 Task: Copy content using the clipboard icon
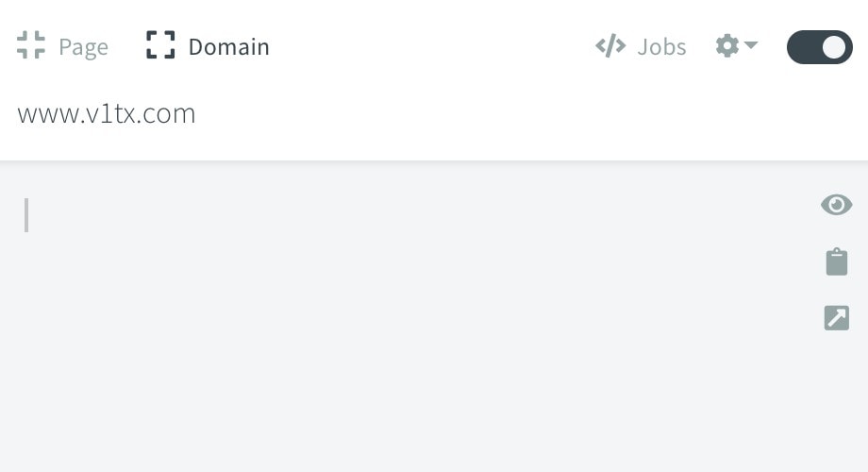pyautogui.click(x=837, y=261)
